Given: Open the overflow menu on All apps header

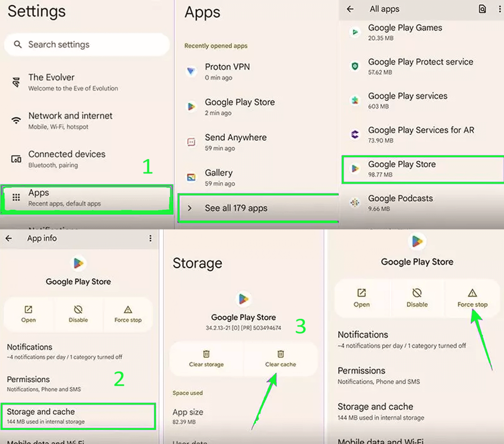Looking at the screenshot, I should click(500, 9).
